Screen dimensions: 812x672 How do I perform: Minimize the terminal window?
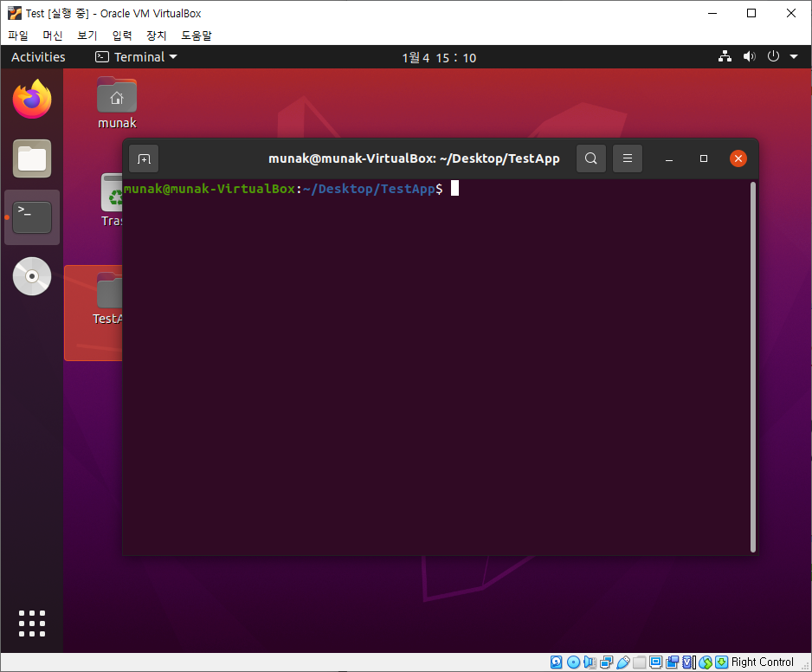[669, 158]
